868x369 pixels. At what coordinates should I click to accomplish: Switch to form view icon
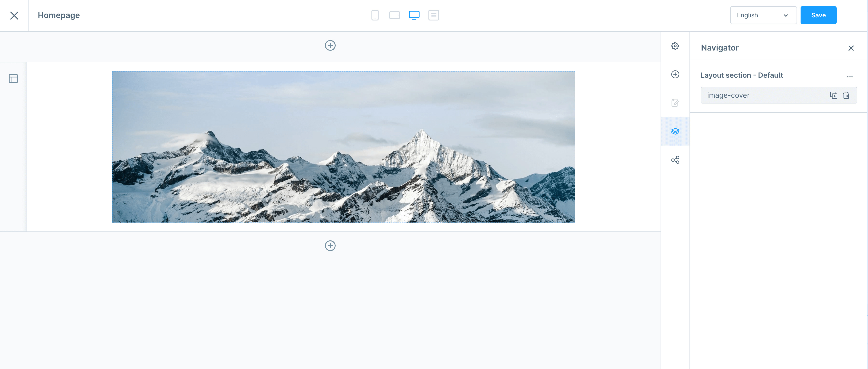click(433, 15)
